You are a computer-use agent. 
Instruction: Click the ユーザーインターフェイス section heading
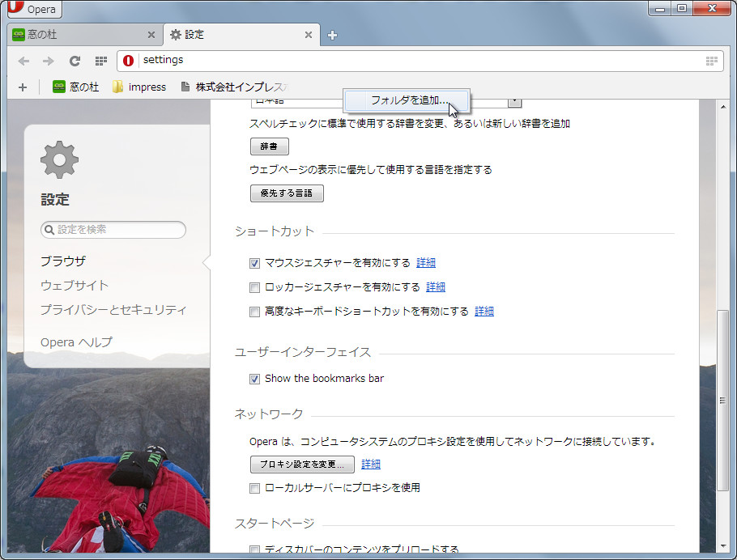tap(303, 352)
